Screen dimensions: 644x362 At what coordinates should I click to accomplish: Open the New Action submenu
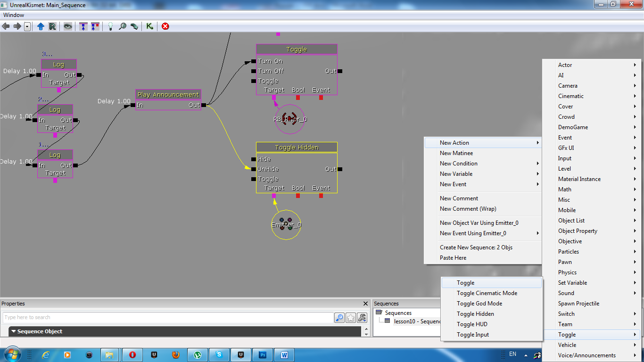click(483, 143)
